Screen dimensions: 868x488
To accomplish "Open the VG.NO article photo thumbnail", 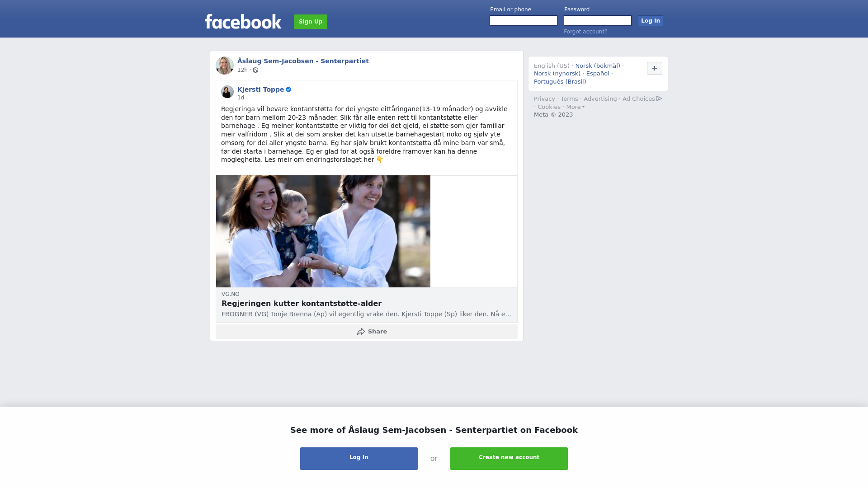I will pyautogui.click(x=323, y=231).
